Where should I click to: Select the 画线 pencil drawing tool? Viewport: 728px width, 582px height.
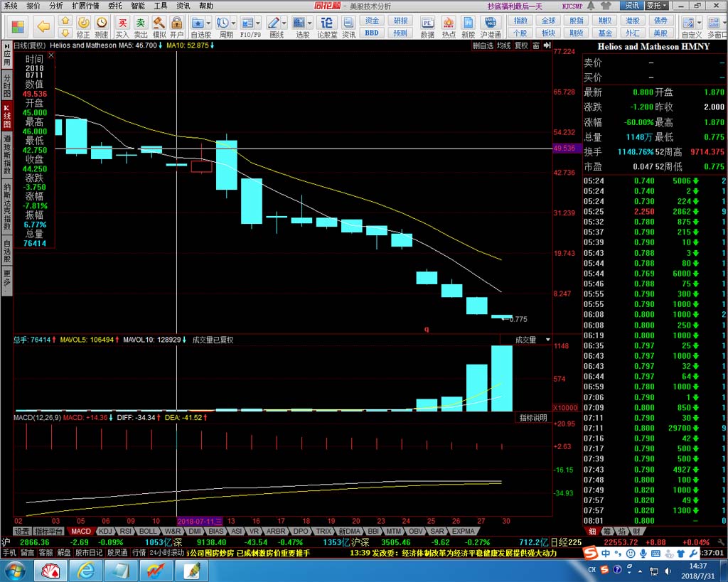tap(274, 23)
